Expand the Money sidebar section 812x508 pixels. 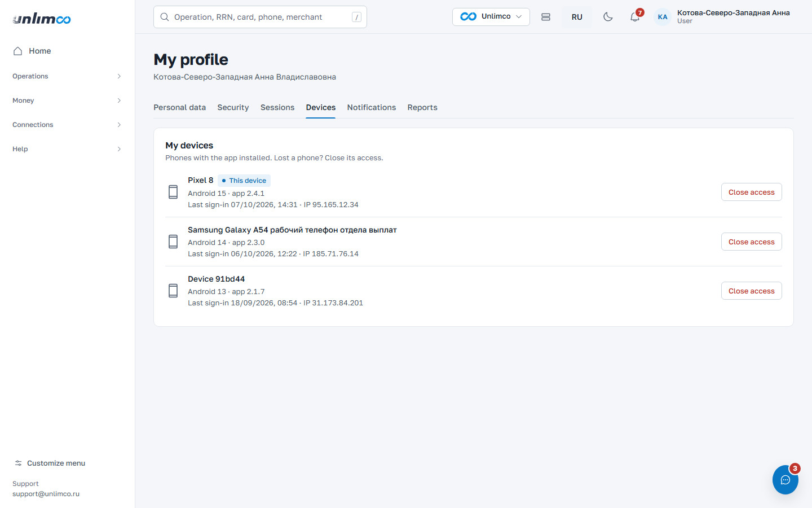click(x=68, y=100)
